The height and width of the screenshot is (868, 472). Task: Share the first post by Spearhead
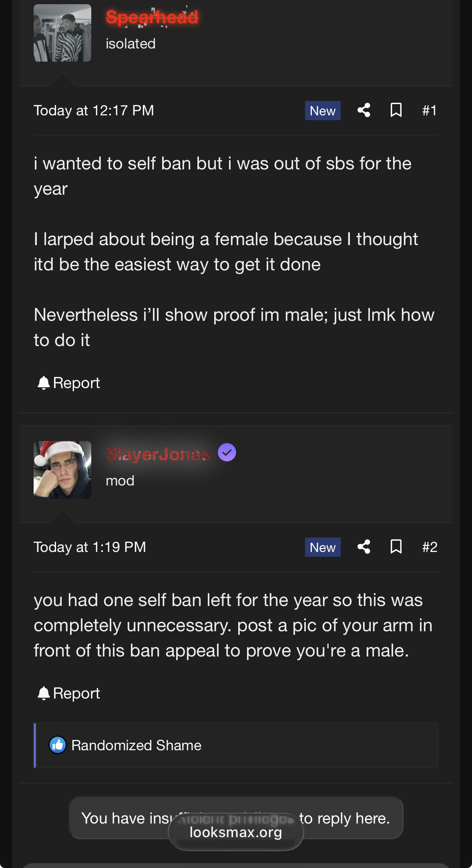pyautogui.click(x=364, y=110)
